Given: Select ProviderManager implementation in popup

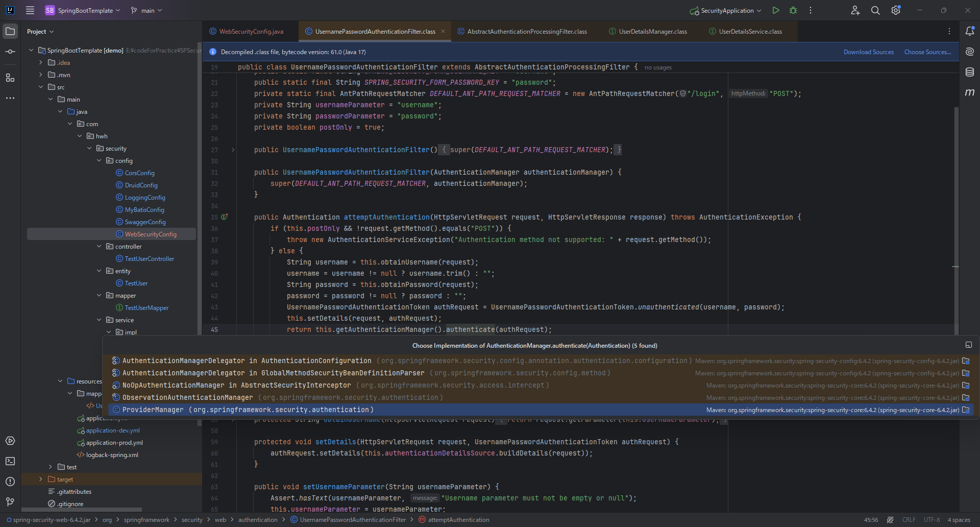Looking at the screenshot, I should (541, 410).
